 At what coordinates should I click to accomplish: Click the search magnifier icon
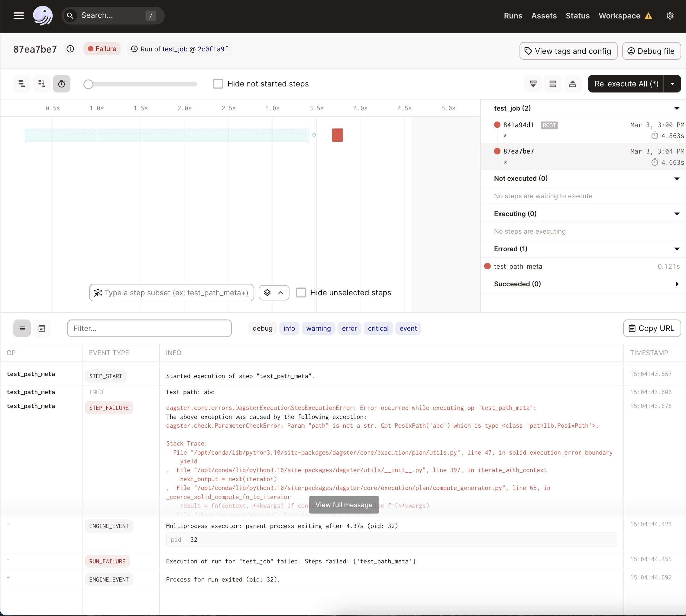pos(70,16)
